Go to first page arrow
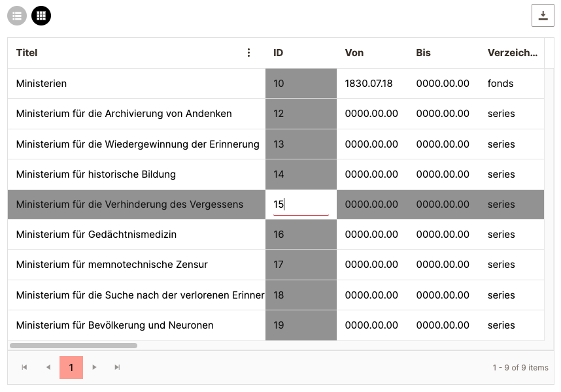The height and width of the screenshot is (392, 561). tap(24, 368)
